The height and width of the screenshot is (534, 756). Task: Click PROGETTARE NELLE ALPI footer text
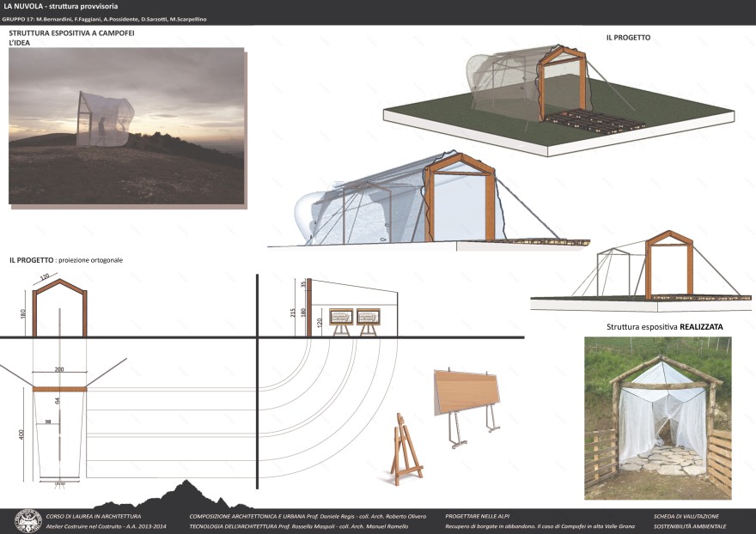pos(478,515)
